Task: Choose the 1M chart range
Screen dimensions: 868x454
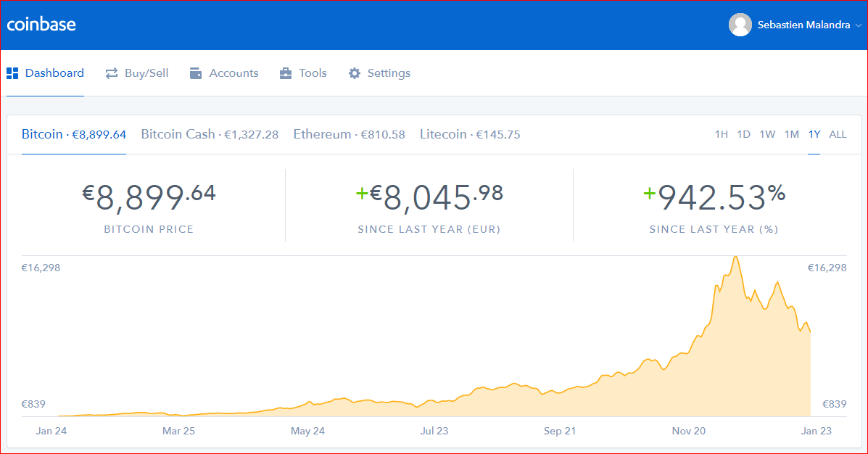Action: [791, 134]
